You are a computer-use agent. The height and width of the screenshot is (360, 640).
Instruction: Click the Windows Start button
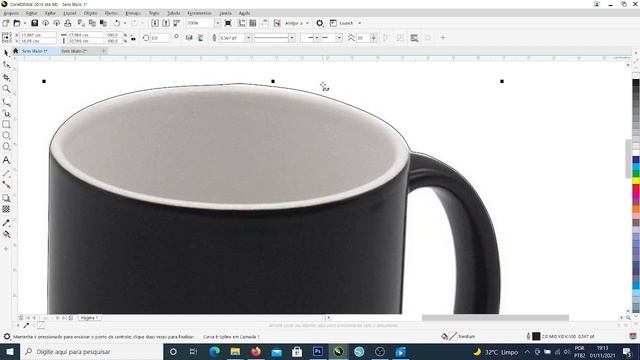[x=10, y=351]
